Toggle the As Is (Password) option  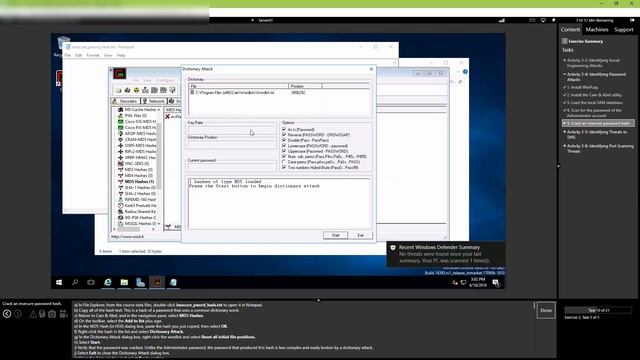point(284,129)
